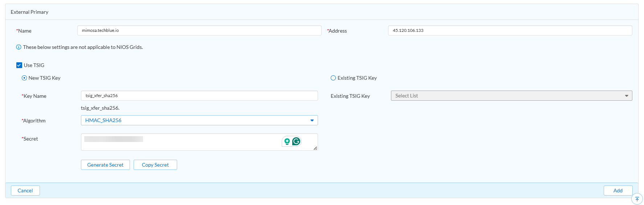Expand the Existing TSIG Key select list
The height and width of the screenshot is (205, 644).
point(511,96)
